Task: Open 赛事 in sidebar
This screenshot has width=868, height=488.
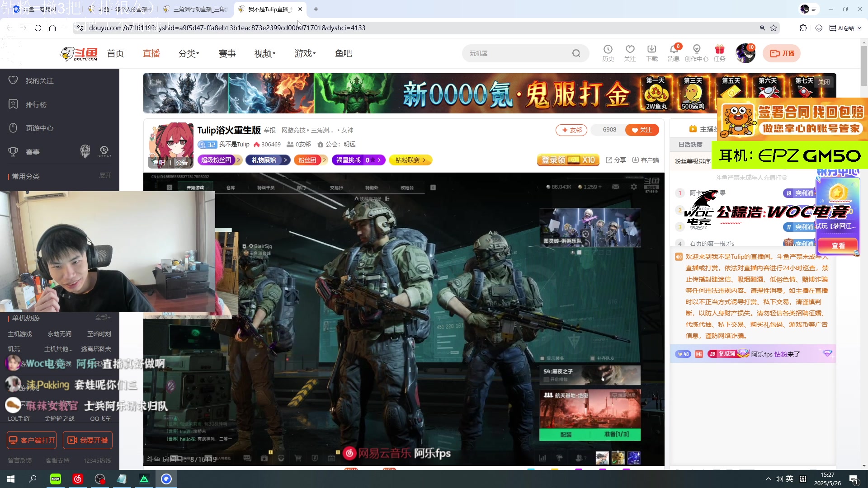Action: point(32,152)
